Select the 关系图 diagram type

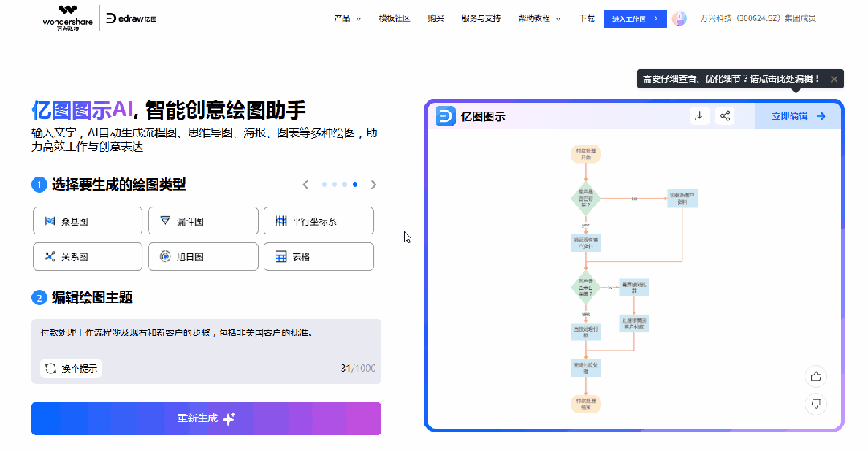(88, 256)
